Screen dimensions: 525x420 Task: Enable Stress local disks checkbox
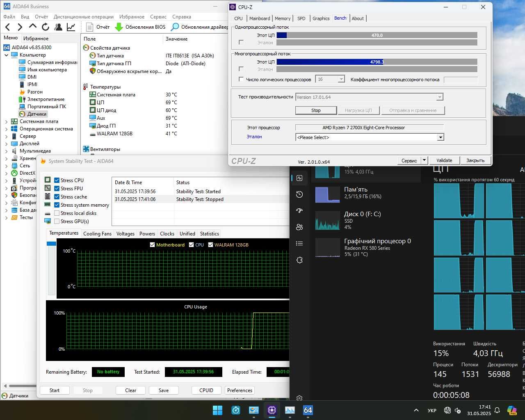(x=57, y=213)
